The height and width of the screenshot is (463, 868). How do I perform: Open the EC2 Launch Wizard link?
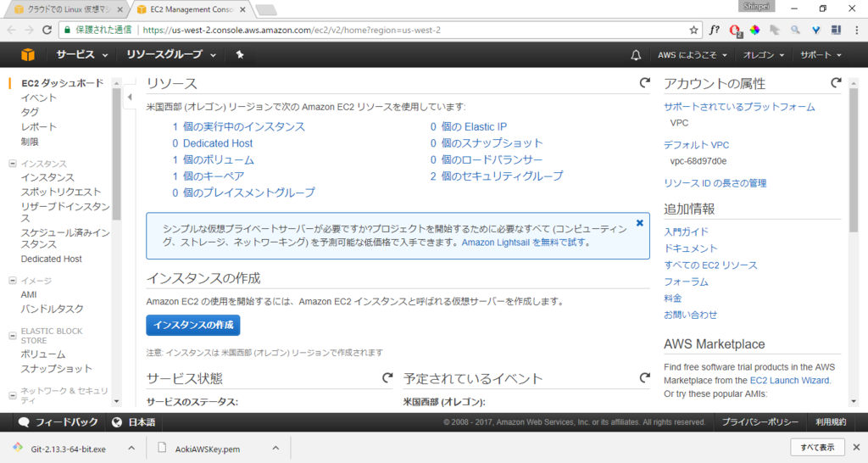tap(789, 381)
